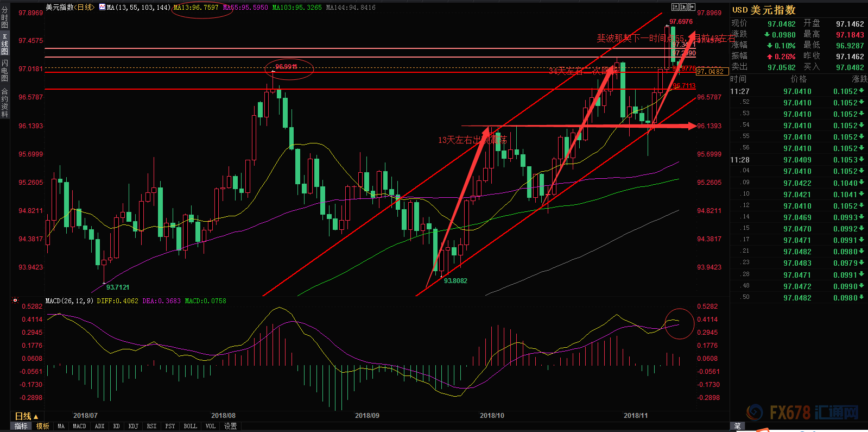Click the MA55:95.5950 value
The height and width of the screenshot is (432, 868).
pyautogui.click(x=245, y=8)
